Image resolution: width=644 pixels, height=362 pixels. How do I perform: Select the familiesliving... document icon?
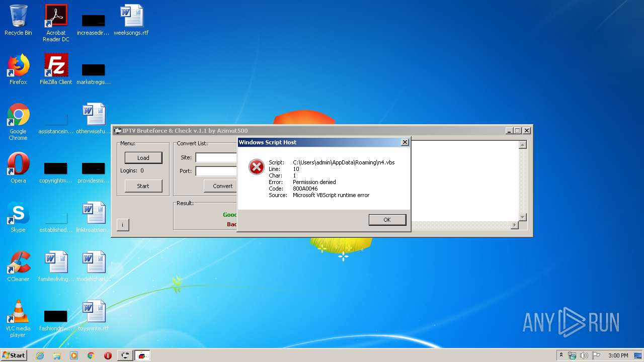coord(56,266)
